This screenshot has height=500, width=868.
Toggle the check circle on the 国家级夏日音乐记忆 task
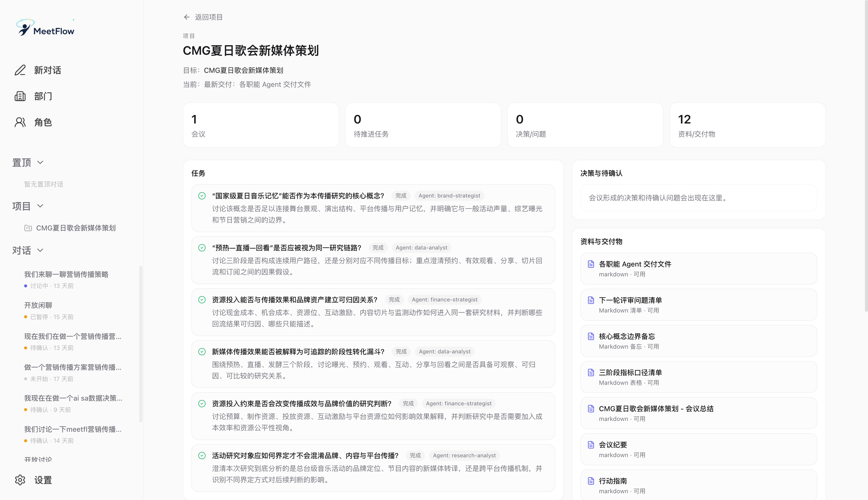click(x=202, y=196)
